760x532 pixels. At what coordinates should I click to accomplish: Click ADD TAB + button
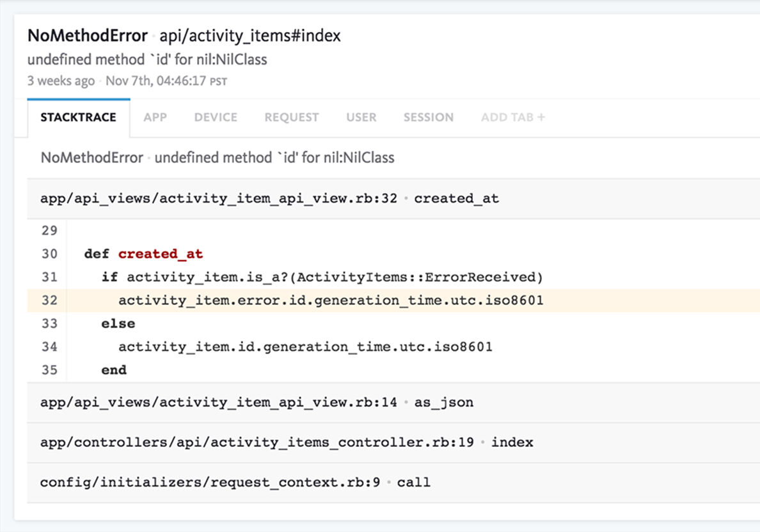click(x=513, y=118)
